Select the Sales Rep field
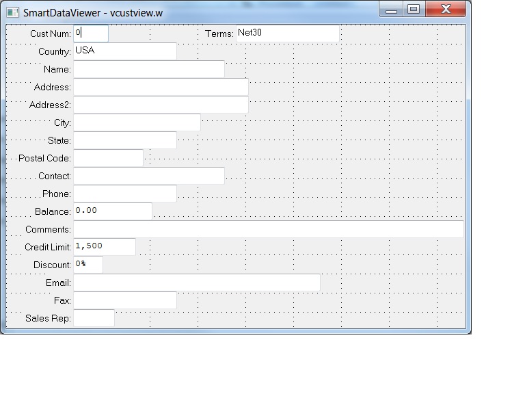Screen dimensions: 525x420 [x=94, y=318]
